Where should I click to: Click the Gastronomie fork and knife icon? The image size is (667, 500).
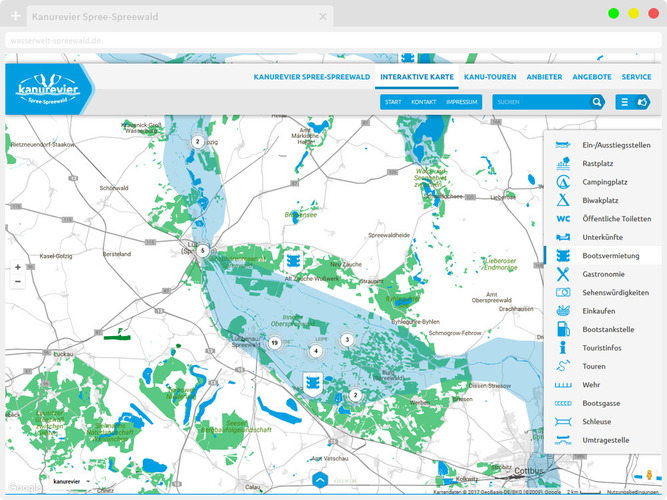pos(563,273)
